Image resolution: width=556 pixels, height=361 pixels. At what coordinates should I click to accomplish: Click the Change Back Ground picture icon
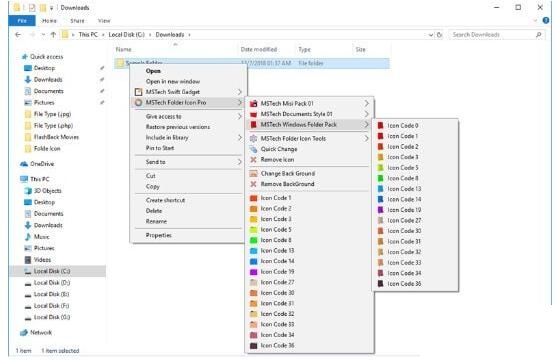253,173
